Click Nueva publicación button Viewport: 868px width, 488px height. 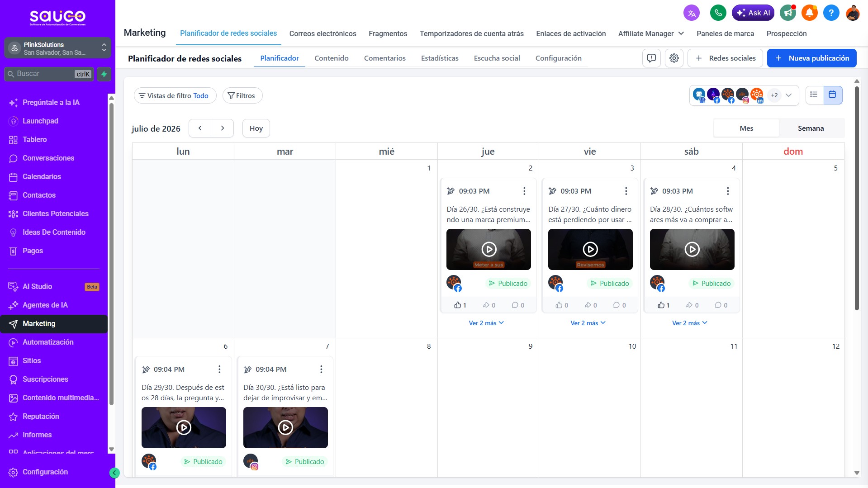pyautogui.click(x=812, y=58)
